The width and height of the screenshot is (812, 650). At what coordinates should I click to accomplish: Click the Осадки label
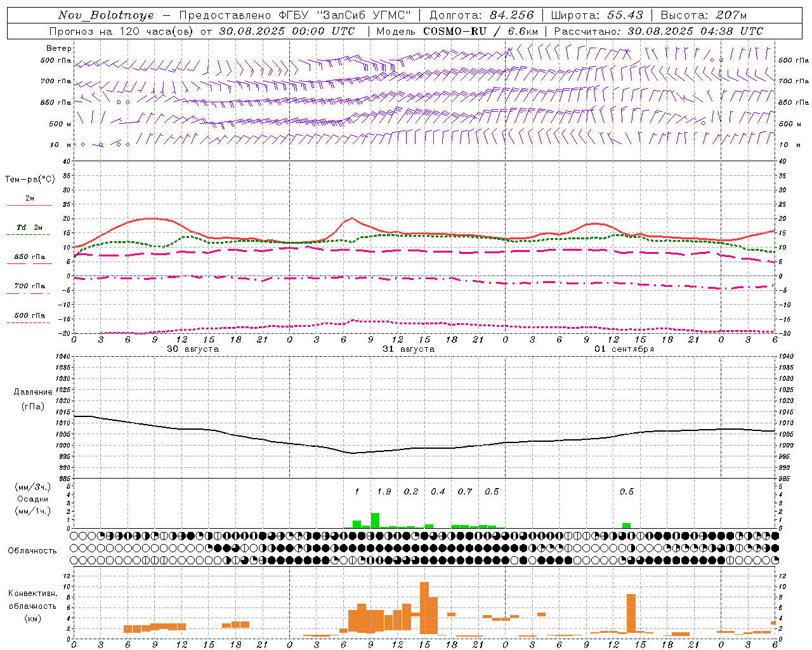click(33, 499)
